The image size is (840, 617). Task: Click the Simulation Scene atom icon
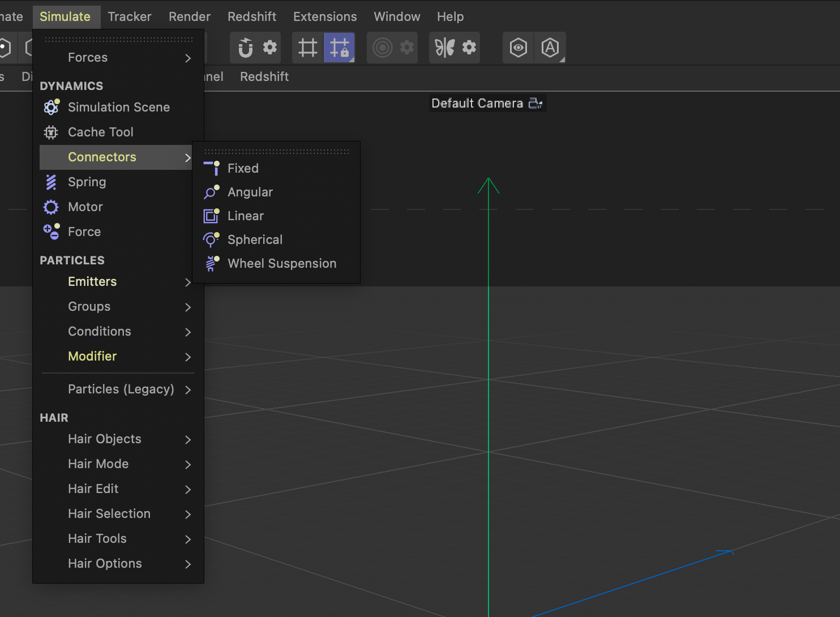(51, 107)
